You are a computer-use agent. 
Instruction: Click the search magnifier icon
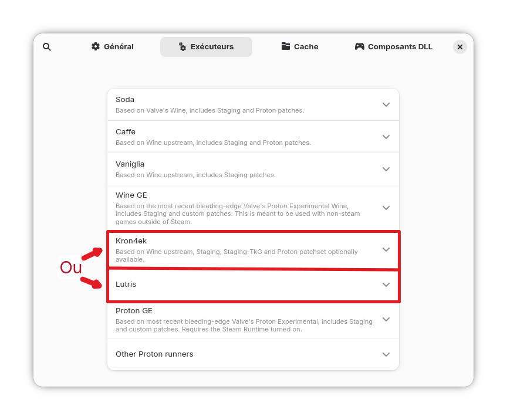(47, 47)
